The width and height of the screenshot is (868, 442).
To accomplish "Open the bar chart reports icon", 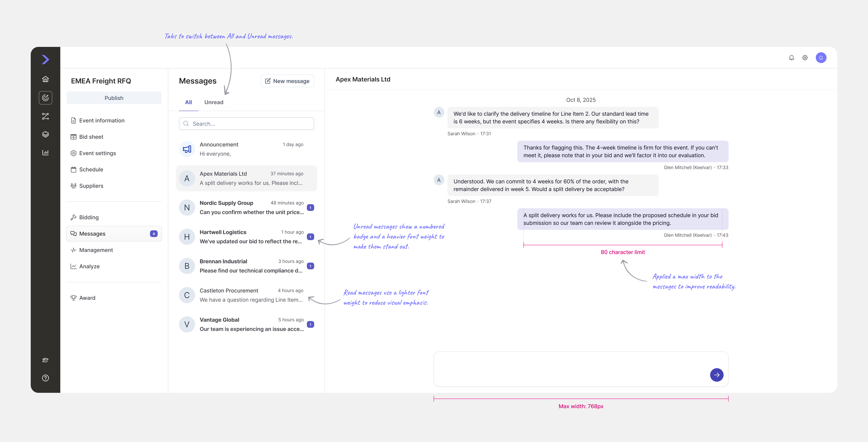I will click(x=46, y=152).
